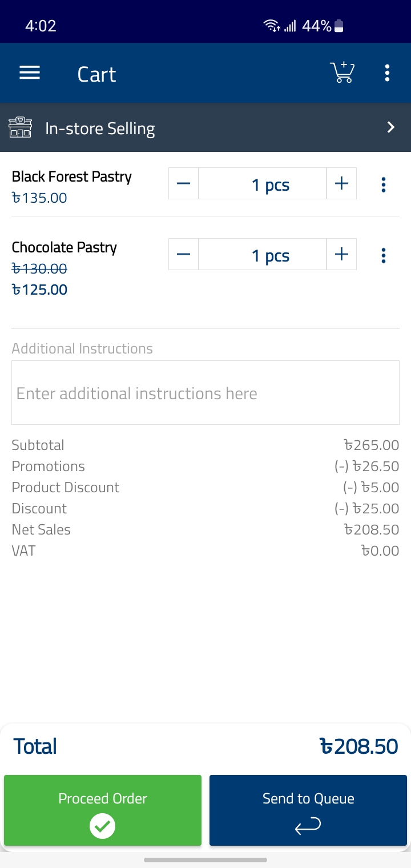Viewport: 411px width, 868px height.
Task: Open Black Forest Pastry item options
Action: [x=383, y=184]
